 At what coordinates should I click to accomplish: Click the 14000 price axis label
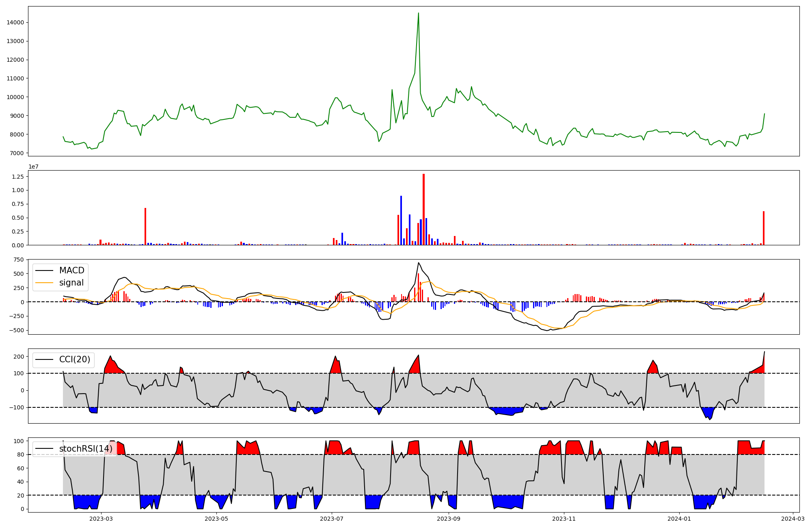point(15,23)
